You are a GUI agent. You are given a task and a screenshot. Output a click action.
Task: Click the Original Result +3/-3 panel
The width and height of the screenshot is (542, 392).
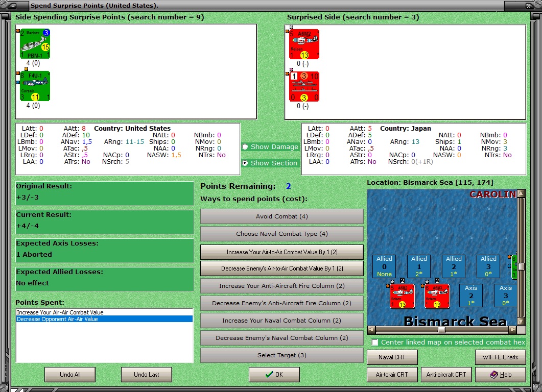(x=104, y=193)
